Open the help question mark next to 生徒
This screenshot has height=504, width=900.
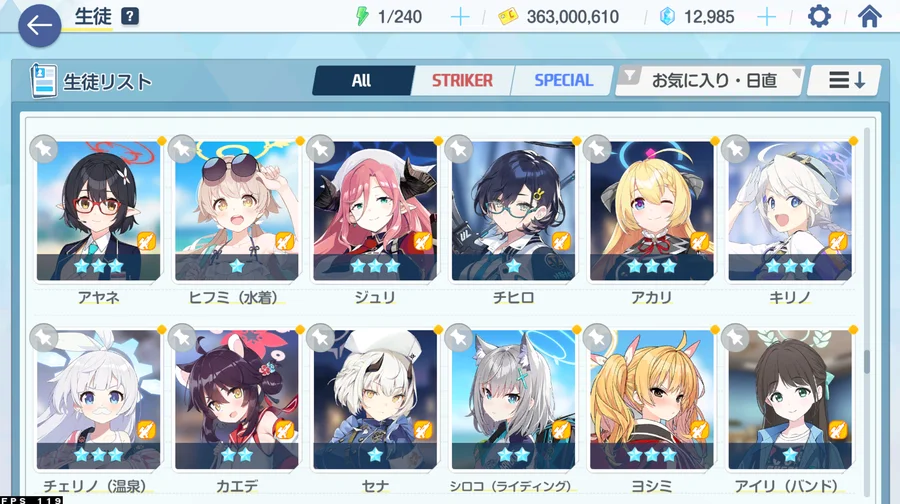(x=130, y=16)
